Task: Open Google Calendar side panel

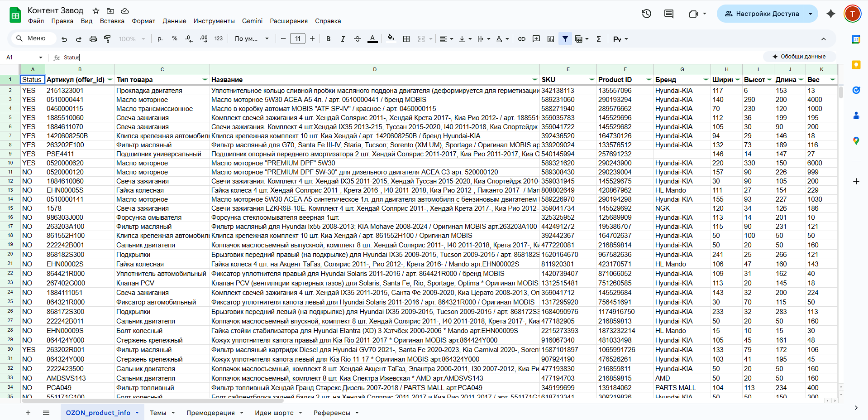Action: pos(856,39)
